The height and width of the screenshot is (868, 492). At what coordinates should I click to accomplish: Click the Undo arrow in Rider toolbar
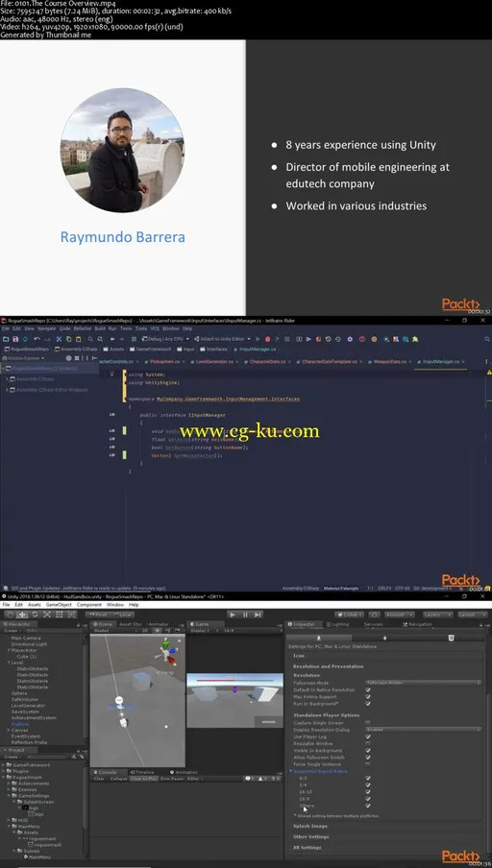tap(37, 339)
